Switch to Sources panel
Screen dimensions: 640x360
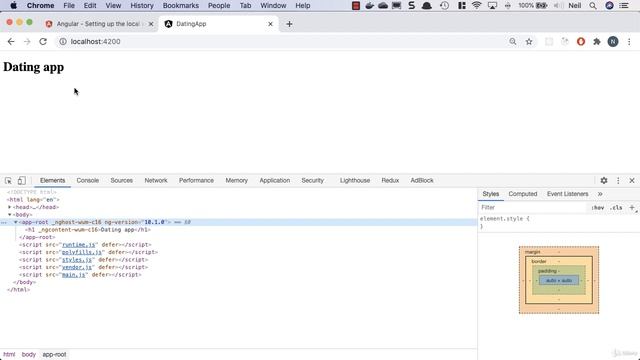tap(121, 180)
